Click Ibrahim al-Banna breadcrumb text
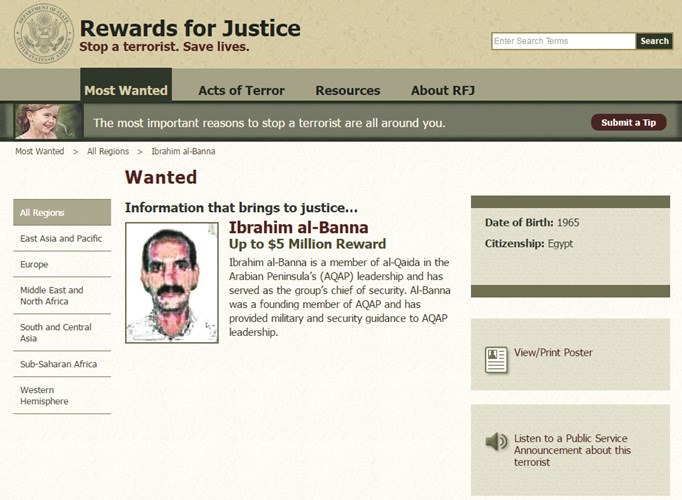This screenshot has width=682, height=500. (183, 151)
